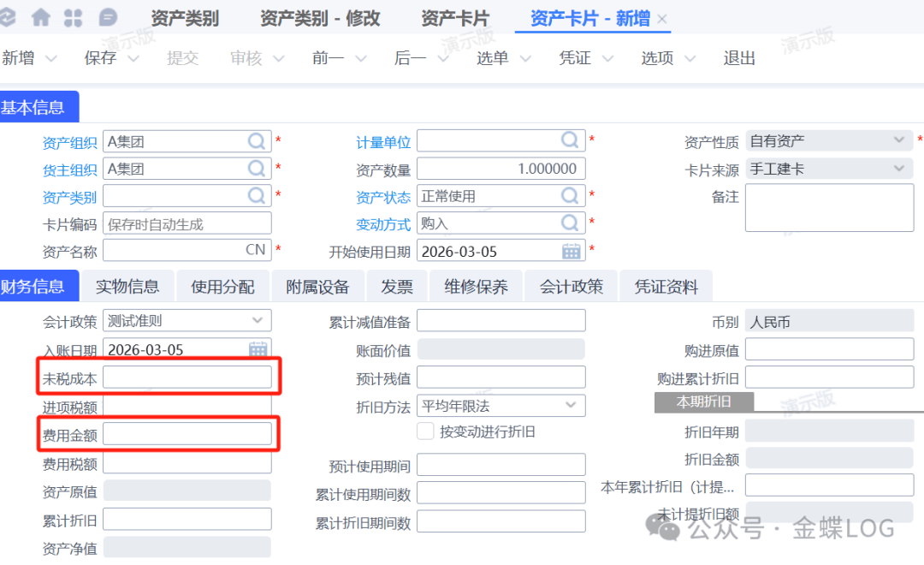Click the 资产类别 field label link
The width and height of the screenshot is (924, 565).
click(69, 197)
